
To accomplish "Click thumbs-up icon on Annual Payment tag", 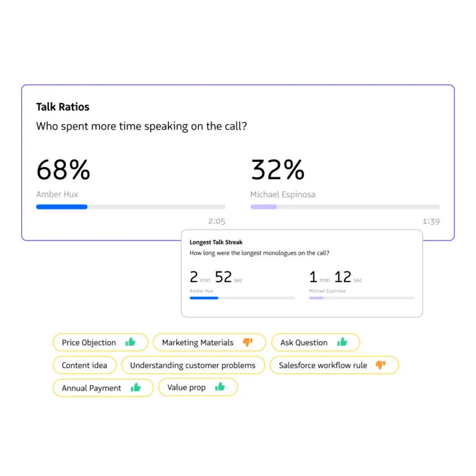I will tap(136, 388).
